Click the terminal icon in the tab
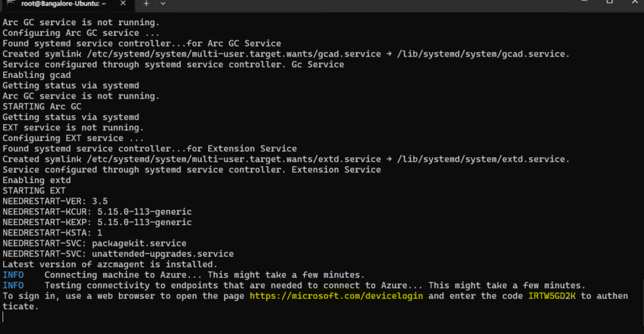 click(x=11, y=3)
